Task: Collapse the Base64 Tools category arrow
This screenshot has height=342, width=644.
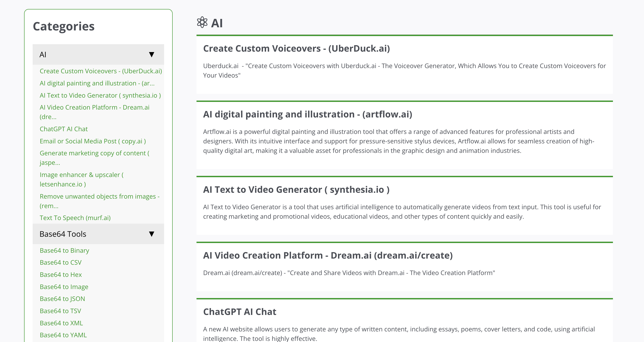Action: (151, 234)
